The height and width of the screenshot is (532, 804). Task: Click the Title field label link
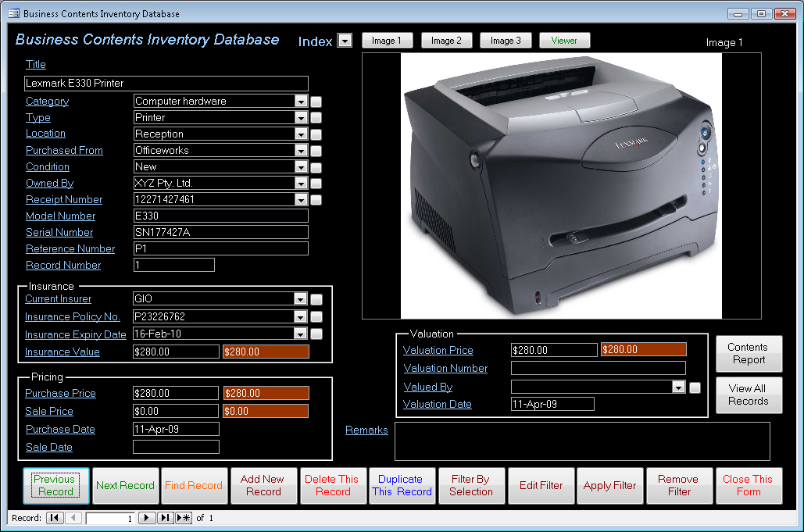pos(36,65)
